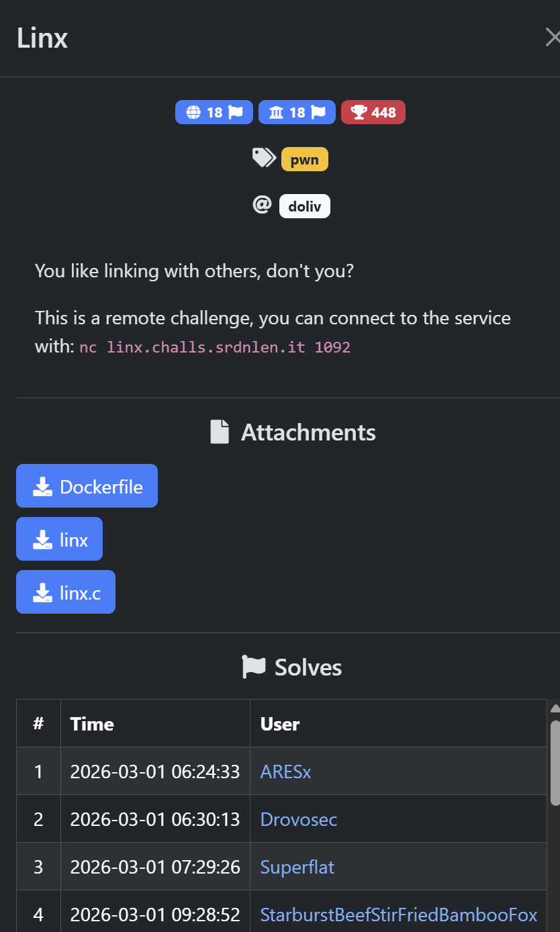Viewport: 560px width, 932px height.
Task: Download the linx binary attachment
Action: click(x=59, y=539)
